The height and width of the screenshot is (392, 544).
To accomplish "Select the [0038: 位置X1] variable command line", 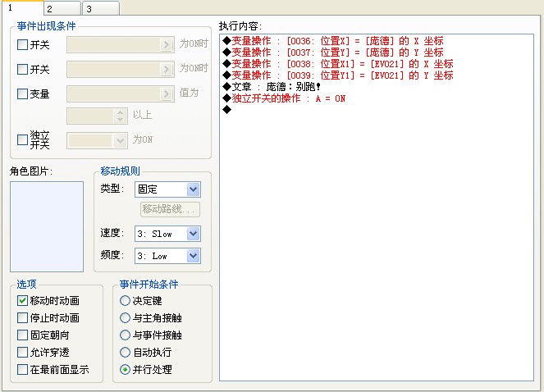I will [x=338, y=64].
